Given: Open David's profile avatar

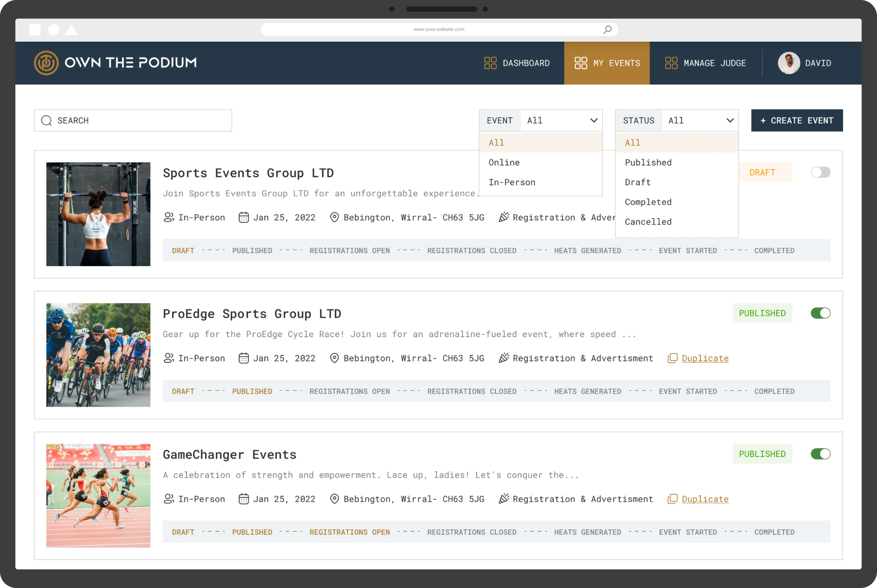Looking at the screenshot, I should (789, 63).
